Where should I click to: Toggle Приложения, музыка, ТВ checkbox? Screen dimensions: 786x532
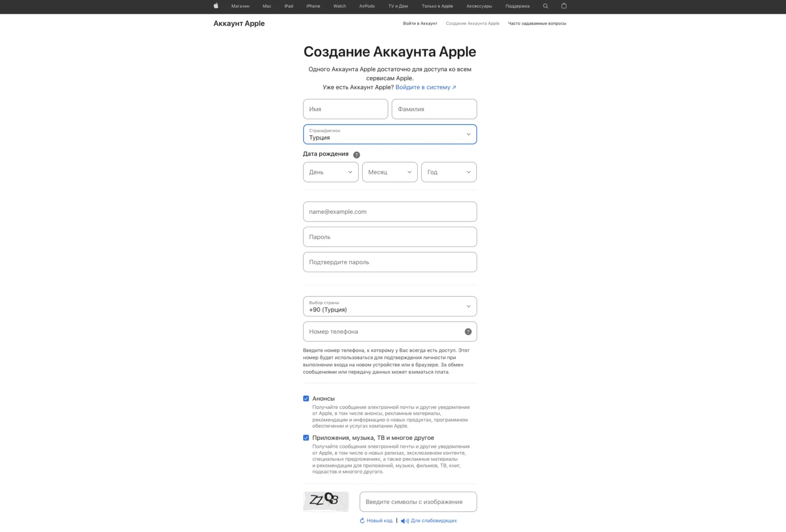(306, 438)
